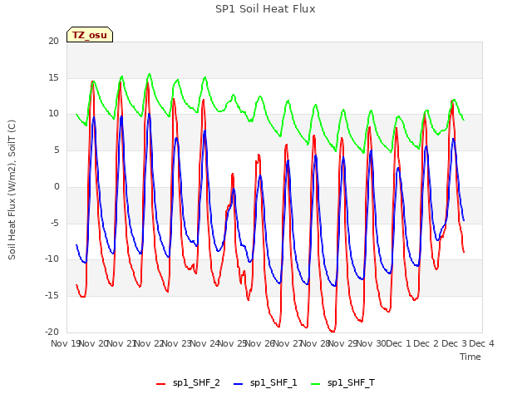
Task: Toggle the sp1_SHF_1 legend entry
Action: (x=265, y=383)
